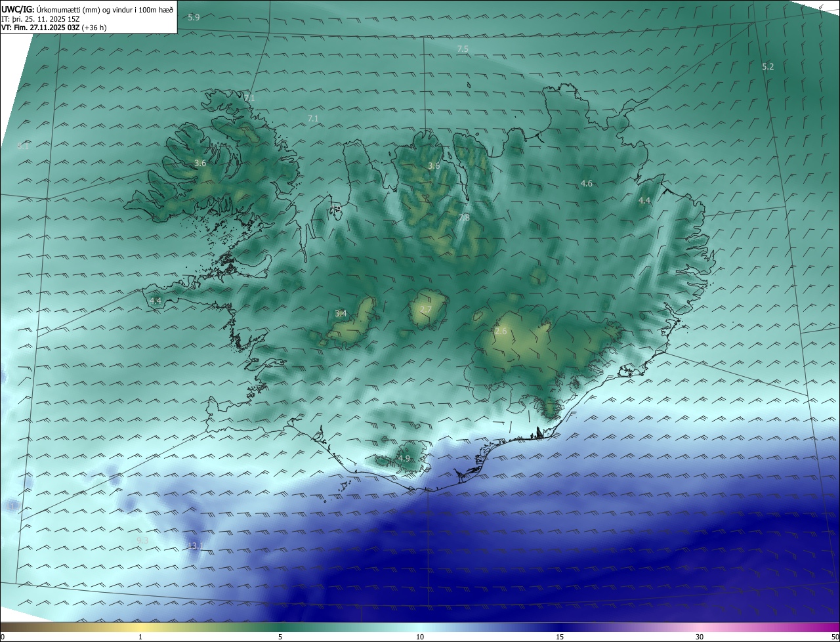The image size is (840, 642).
Task: Select the 13.1 value label
Action: pyautogui.click(x=196, y=546)
